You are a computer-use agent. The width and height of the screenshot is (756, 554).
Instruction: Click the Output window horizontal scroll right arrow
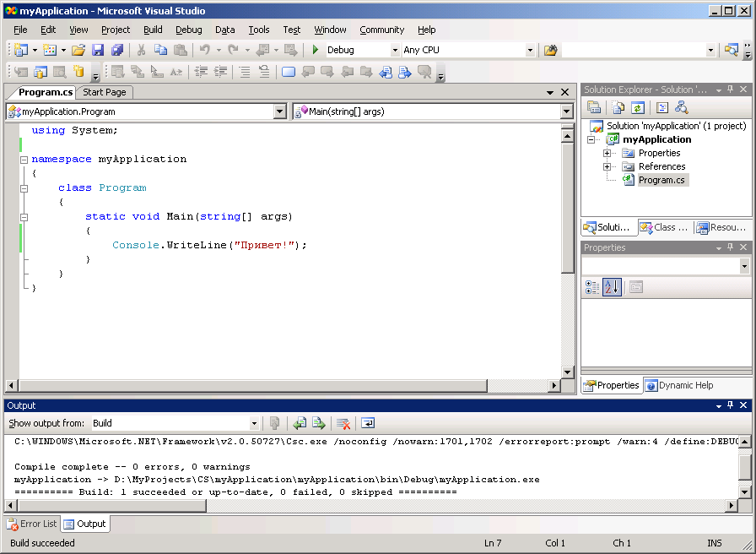click(x=732, y=505)
